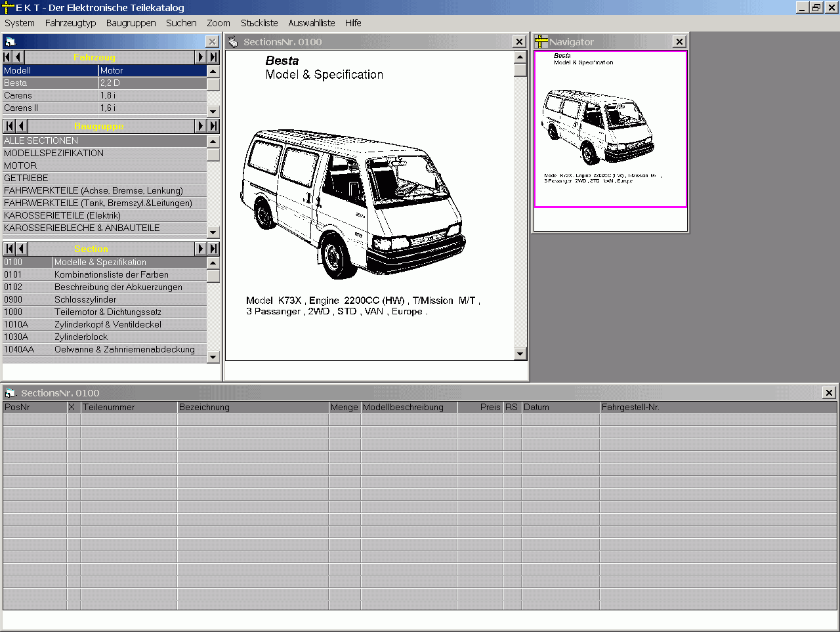
Task: Click the PosNr column header
Action: point(35,408)
